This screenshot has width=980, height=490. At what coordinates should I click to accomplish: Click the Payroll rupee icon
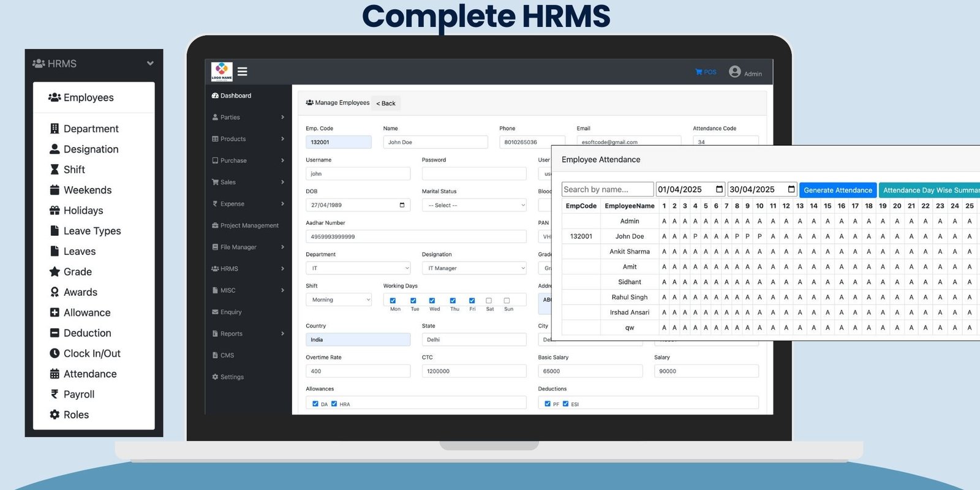click(x=55, y=394)
